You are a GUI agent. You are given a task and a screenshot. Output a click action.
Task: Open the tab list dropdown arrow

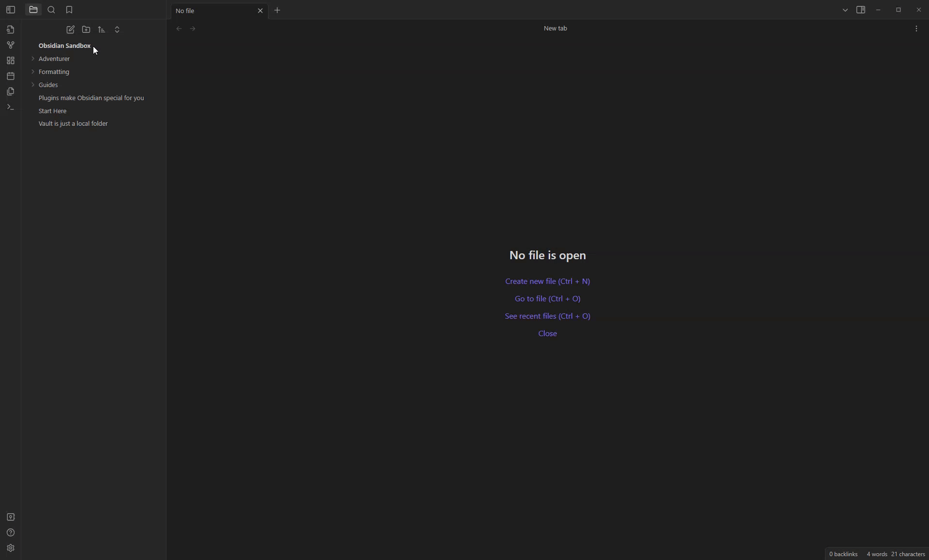coord(845,10)
